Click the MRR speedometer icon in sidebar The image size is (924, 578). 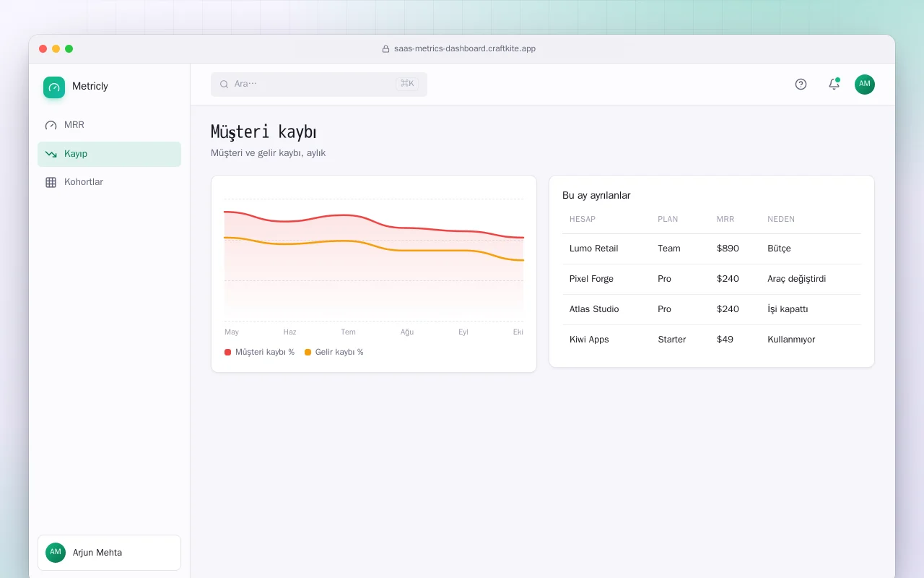(x=51, y=125)
